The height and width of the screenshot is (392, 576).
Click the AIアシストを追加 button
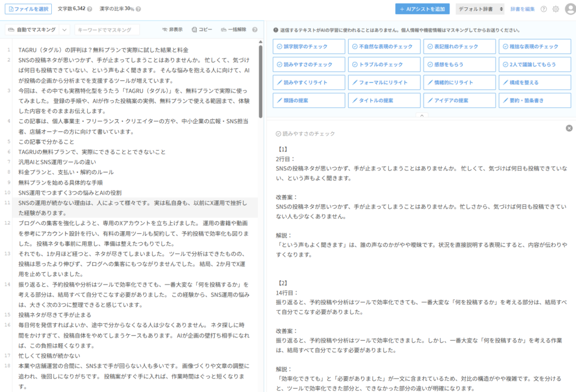(x=422, y=9)
